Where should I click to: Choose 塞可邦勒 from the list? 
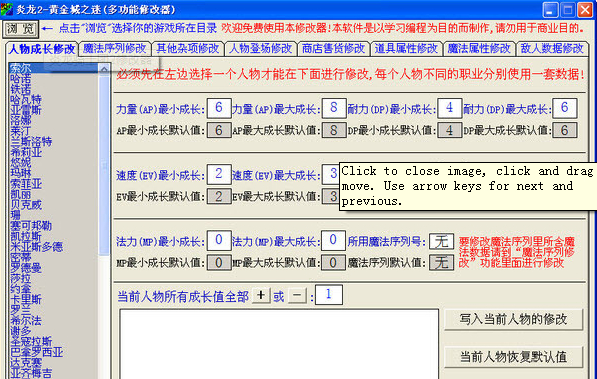(31, 226)
